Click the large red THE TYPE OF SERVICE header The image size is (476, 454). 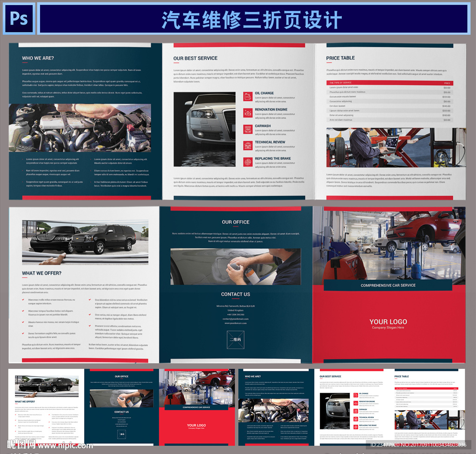click(x=340, y=83)
